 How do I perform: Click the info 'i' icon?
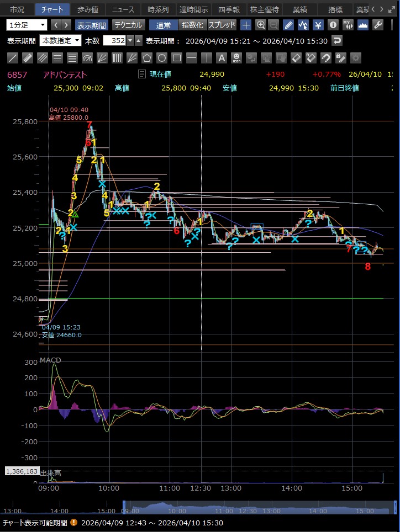tap(333, 25)
